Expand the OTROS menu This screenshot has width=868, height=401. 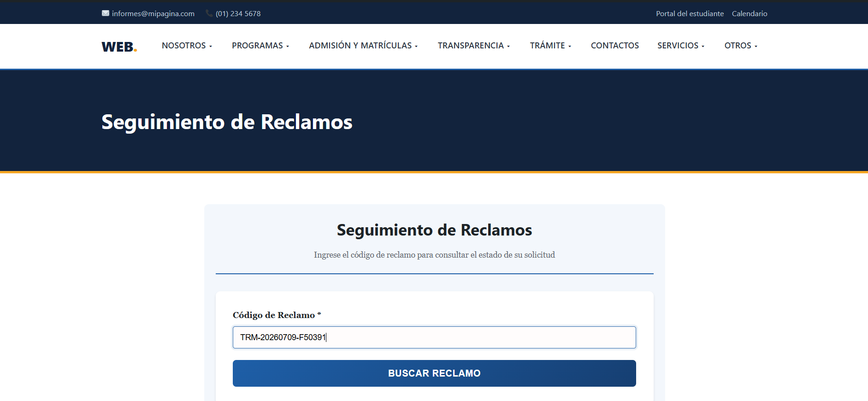tap(741, 46)
